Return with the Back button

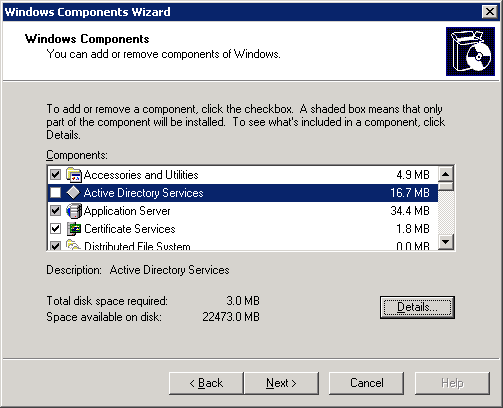[206, 383]
